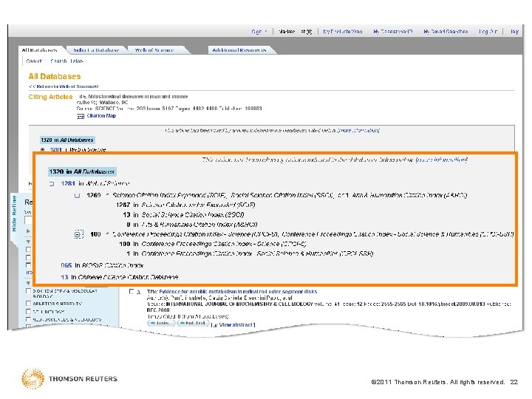532x399 pixels.
Task: Open the Citation Map icon
Action: pos(81,116)
